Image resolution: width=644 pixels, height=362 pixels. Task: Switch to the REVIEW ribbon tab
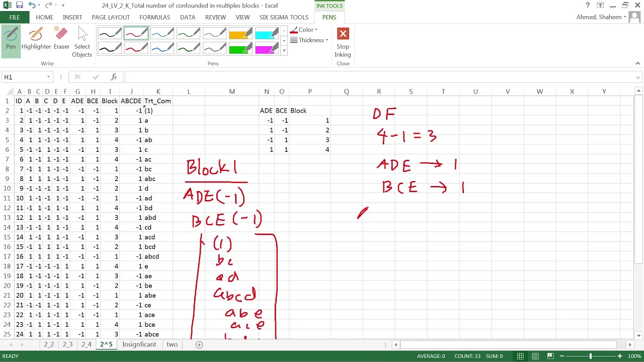[215, 17]
